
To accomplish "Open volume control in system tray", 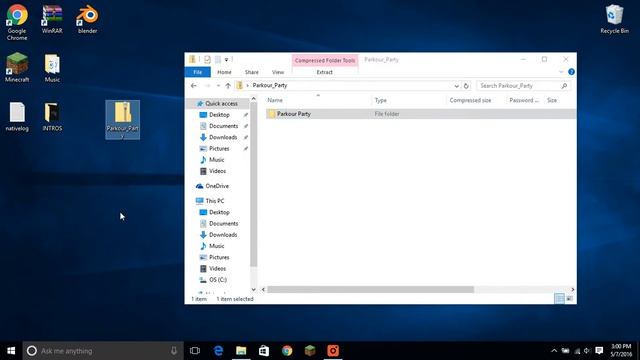I will click(587, 351).
